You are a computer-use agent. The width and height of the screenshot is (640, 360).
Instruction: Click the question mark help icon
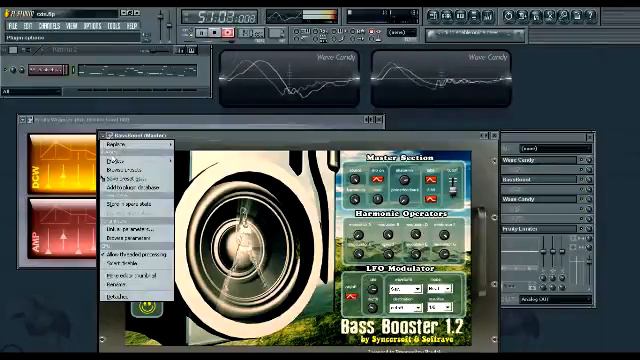(591, 16)
